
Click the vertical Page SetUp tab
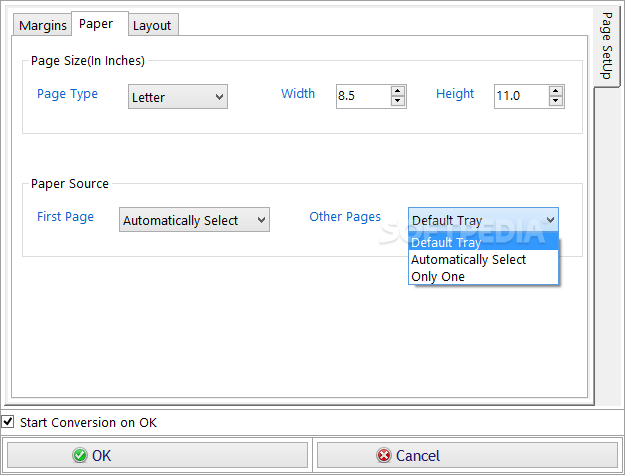pos(606,46)
